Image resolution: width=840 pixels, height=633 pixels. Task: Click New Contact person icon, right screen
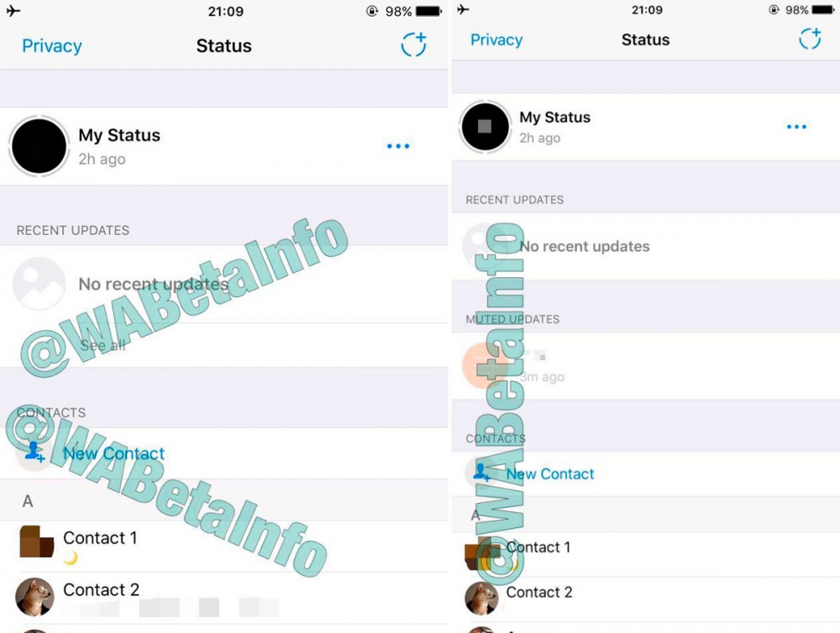tap(480, 473)
